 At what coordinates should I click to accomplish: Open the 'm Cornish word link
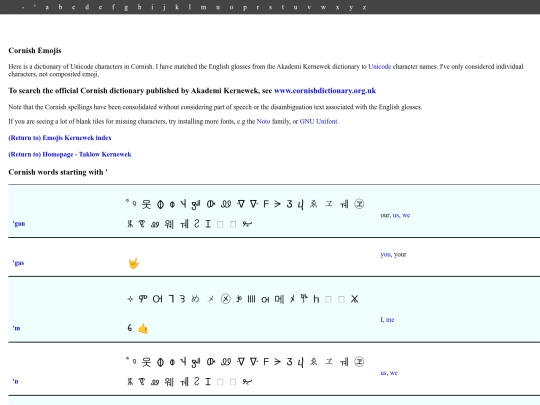[x=16, y=328]
